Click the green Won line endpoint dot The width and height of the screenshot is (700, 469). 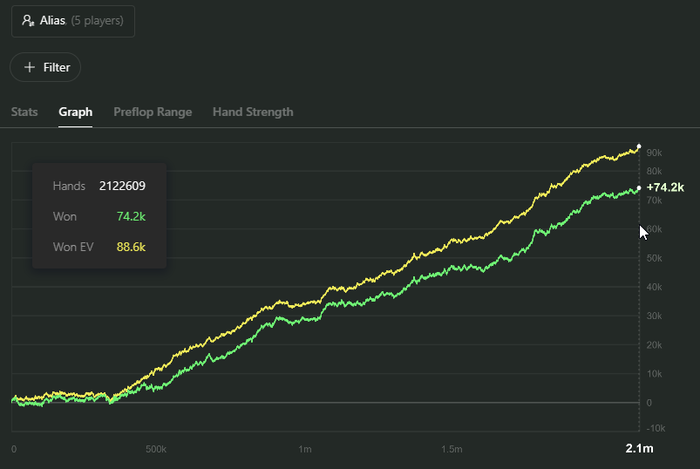click(x=639, y=188)
